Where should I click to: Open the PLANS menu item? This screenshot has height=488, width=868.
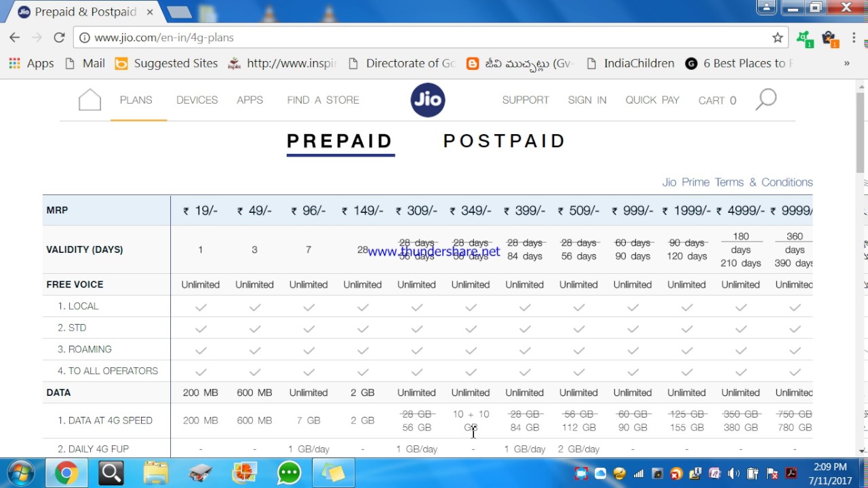[x=136, y=100]
